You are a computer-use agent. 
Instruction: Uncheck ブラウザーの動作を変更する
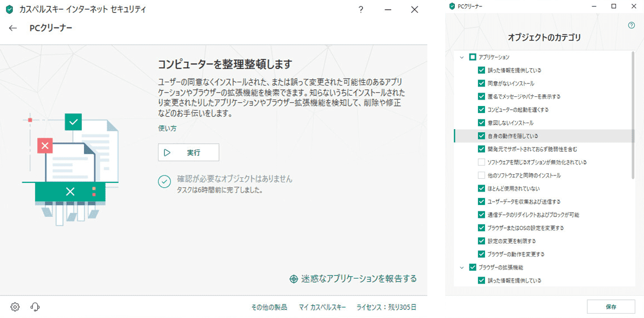tap(482, 254)
